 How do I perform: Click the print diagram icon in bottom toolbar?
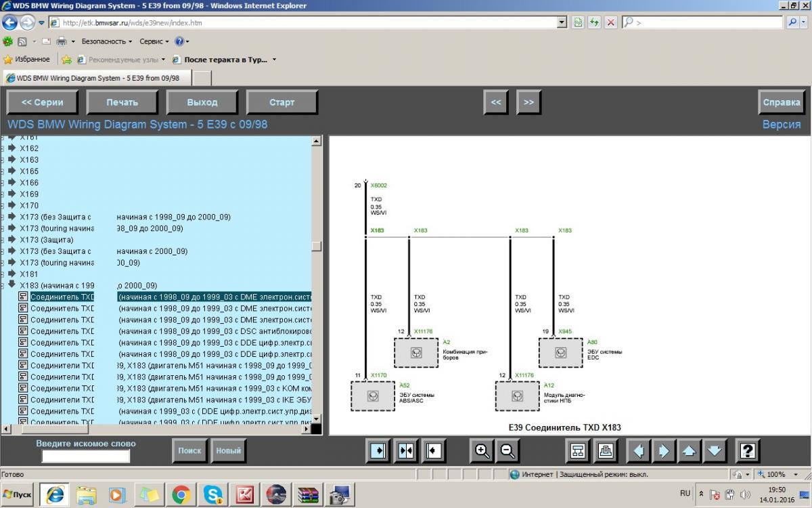[605, 450]
